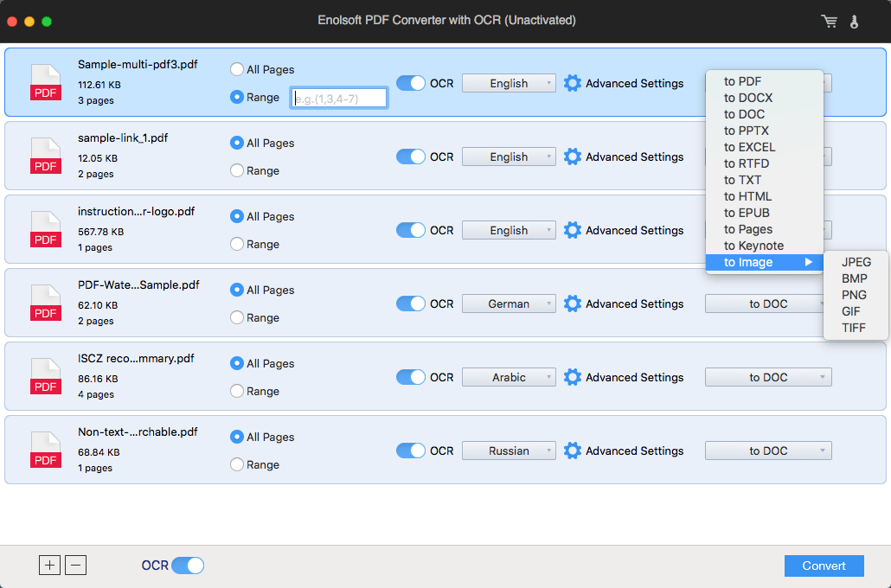This screenshot has width=891, height=588.
Task: Click PDF icon of Non-text-…rchable.pdf
Action: point(46,450)
